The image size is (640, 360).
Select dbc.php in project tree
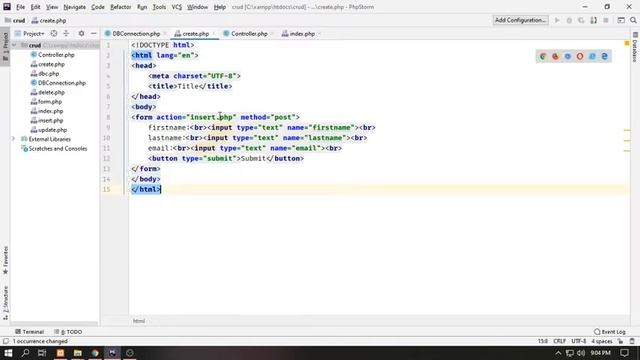(x=49, y=73)
